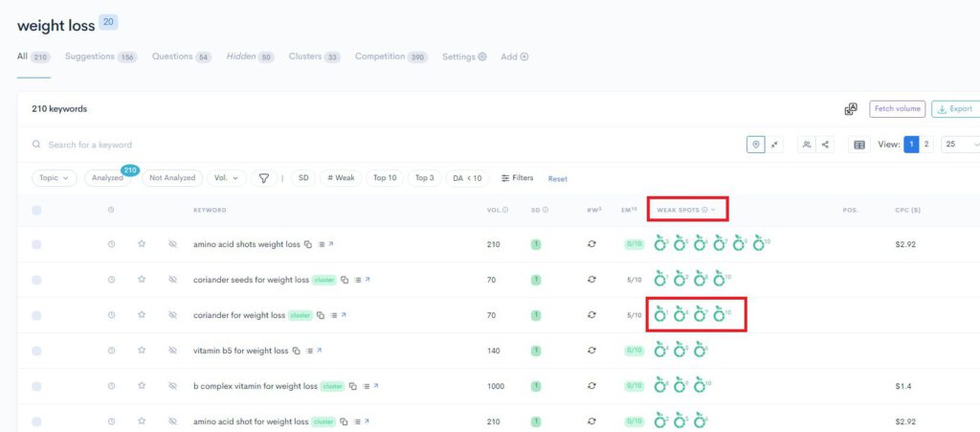Viewport: 980px width, 432px height.
Task: Select checkbox for 'vitamin b5 for weight loss'
Action: click(x=37, y=351)
